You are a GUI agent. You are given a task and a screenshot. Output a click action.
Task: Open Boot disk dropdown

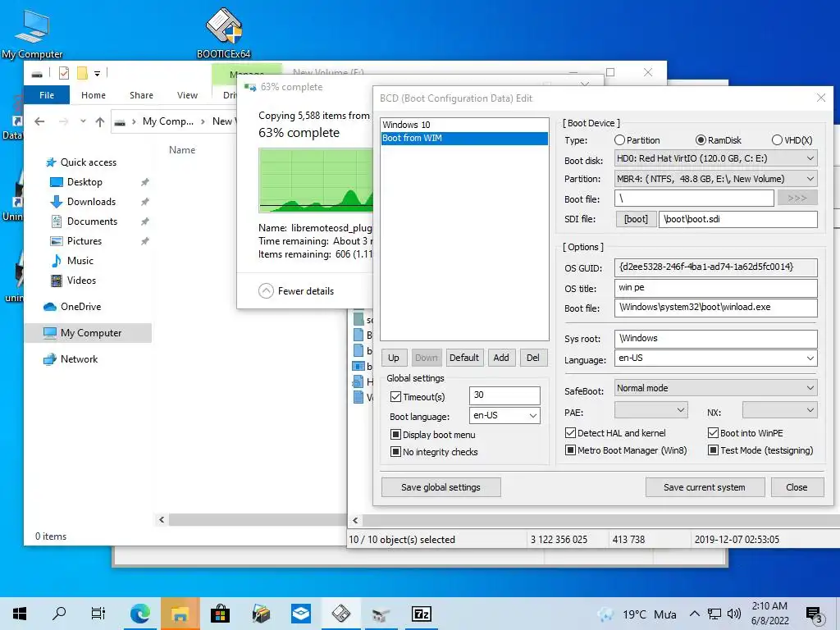point(715,158)
